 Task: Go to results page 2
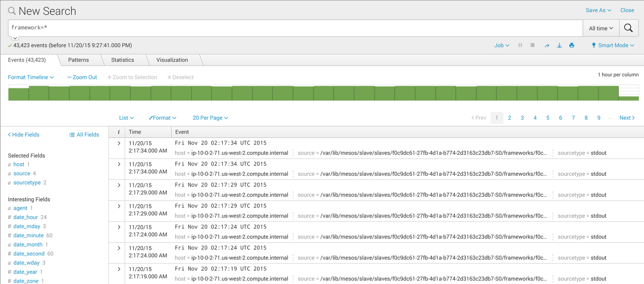point(510,118)
